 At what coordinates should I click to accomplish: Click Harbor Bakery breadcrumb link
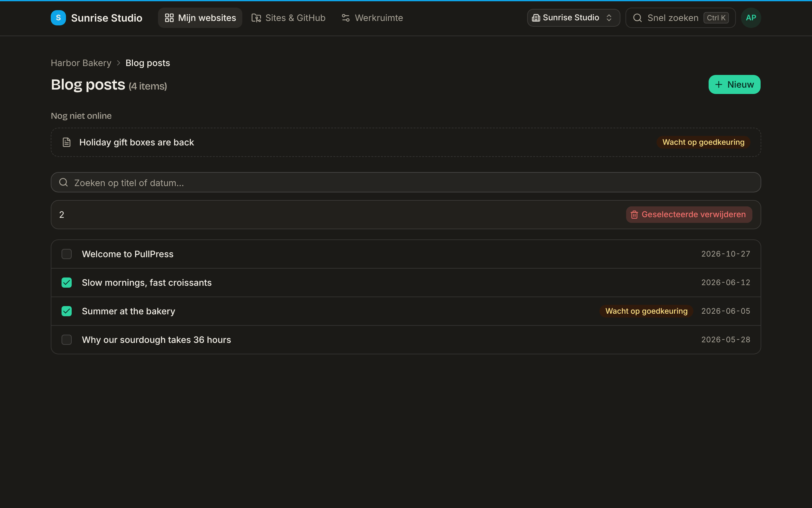click(x=81, y=63)
